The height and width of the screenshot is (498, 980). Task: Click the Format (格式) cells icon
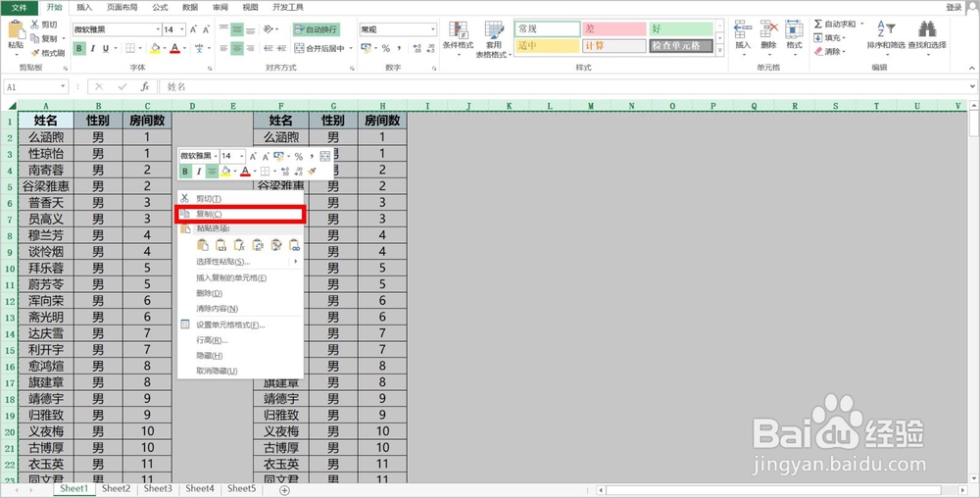point(795,30)
